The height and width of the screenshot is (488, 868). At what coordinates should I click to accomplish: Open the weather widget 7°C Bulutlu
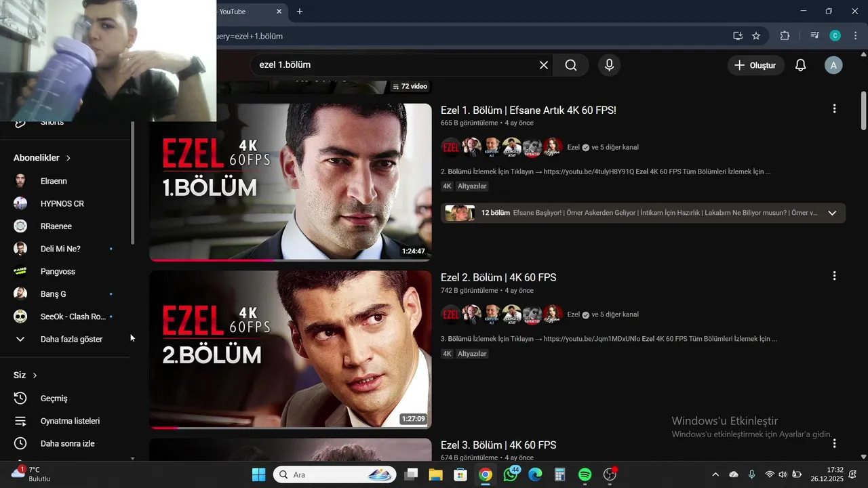[x=31, y=474]
